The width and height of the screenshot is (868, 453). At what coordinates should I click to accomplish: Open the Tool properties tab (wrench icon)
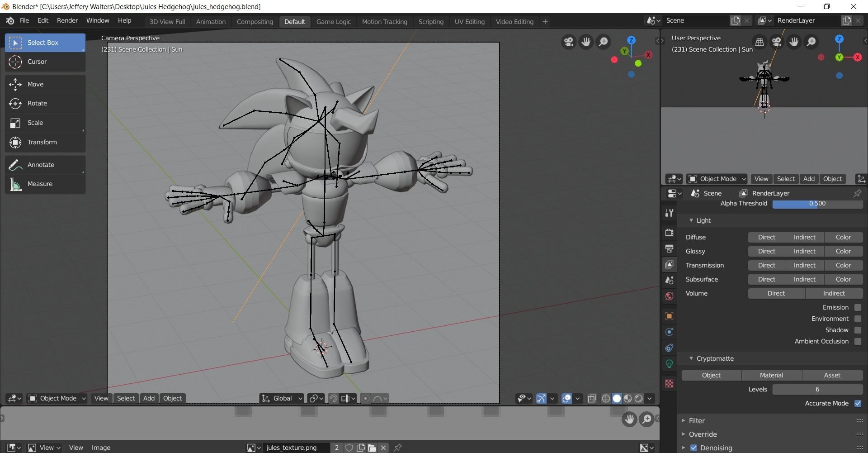coord(670,213)
